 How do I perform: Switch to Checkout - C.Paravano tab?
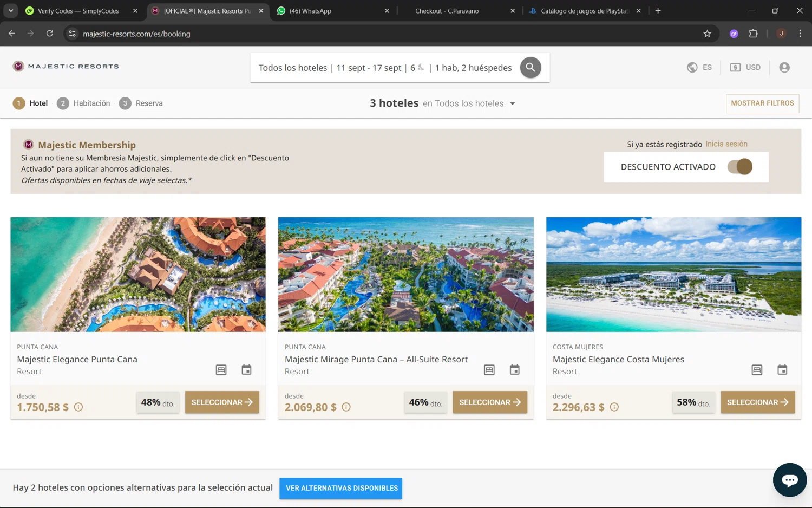(447, 11)
